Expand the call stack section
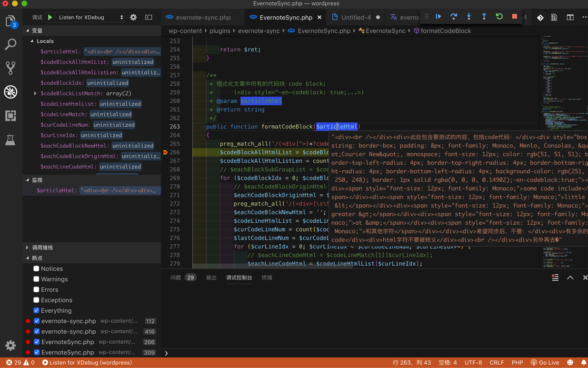 pyautogui.click(x=42, y=248)
